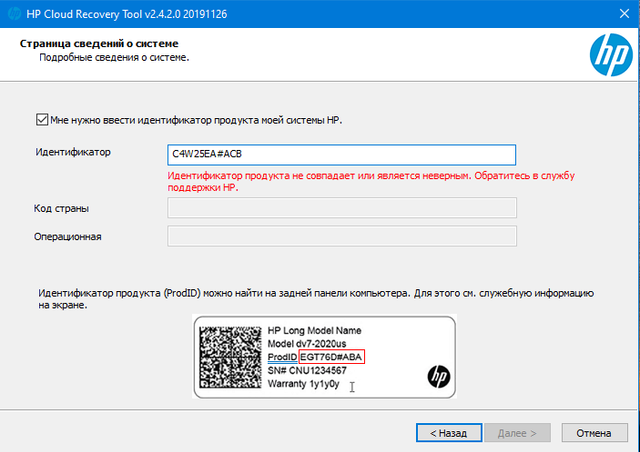Click the ProdID value EGT76D#ABA
The width and height of the screenshot is (640, 452).
[331, 357]
